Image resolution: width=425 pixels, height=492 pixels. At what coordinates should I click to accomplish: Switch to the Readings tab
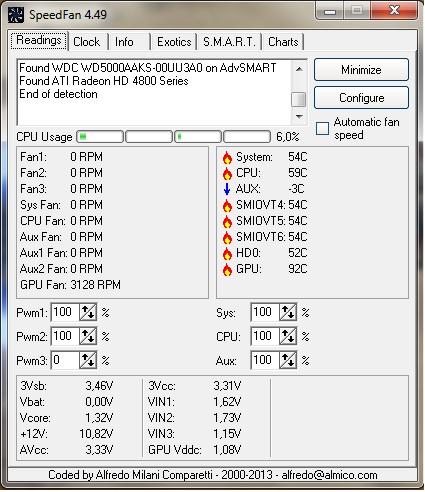tap(39, 41)
